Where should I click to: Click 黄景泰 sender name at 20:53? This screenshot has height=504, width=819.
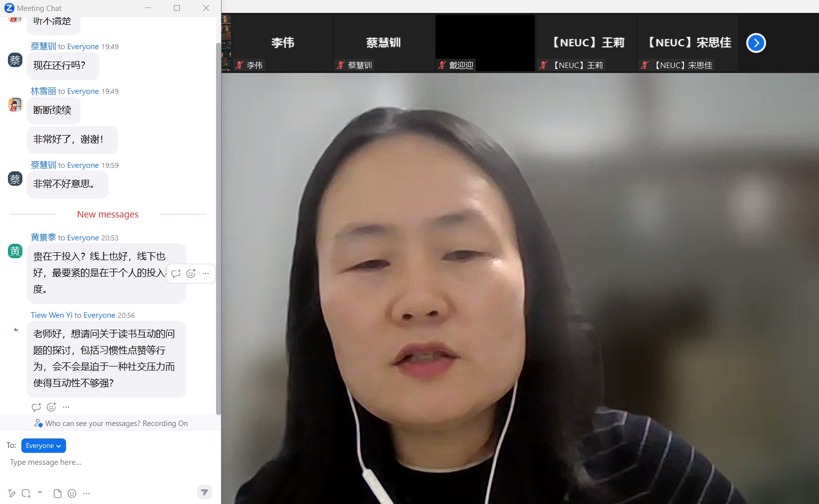[x=44, y=237]
